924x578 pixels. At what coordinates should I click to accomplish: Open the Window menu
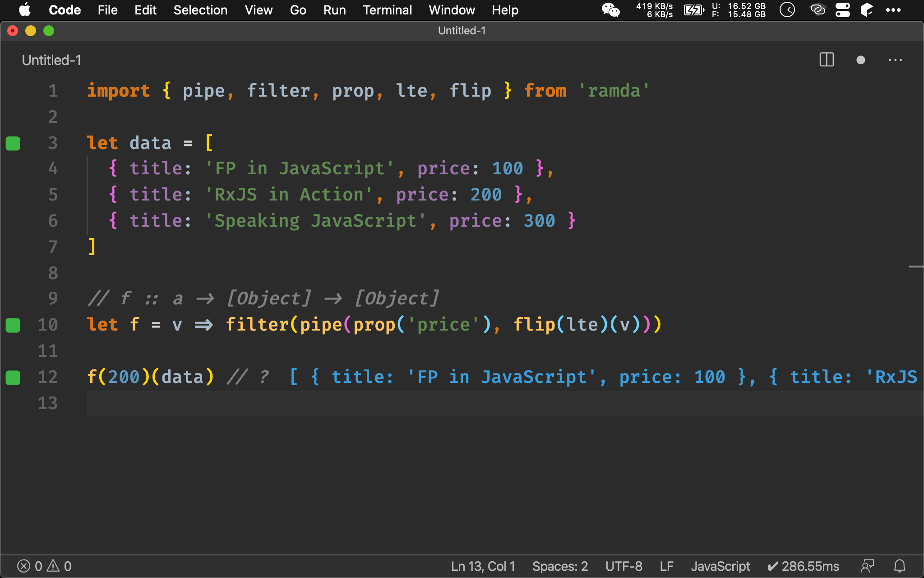pos(452,10)
